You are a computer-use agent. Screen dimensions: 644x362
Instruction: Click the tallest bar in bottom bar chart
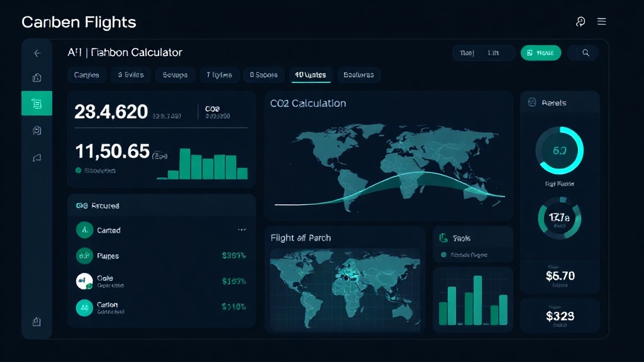pyautogui.click(x=478, y=300)
